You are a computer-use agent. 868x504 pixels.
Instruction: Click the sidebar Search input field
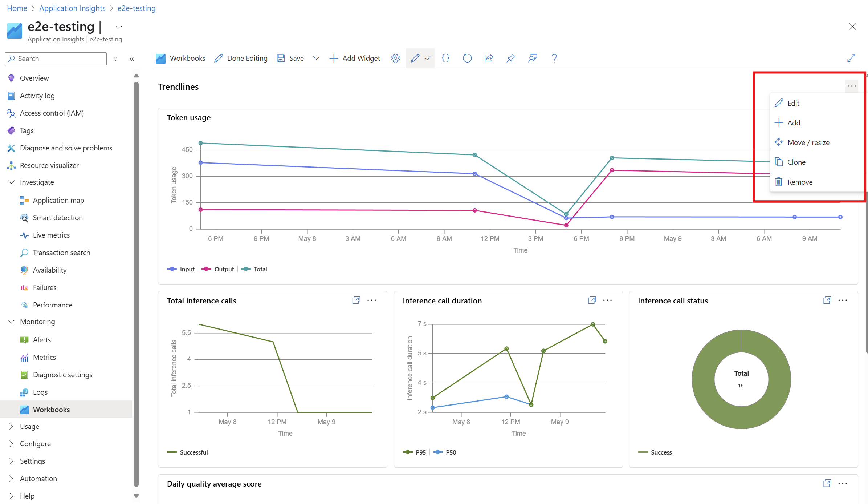(x=60, y=59)
